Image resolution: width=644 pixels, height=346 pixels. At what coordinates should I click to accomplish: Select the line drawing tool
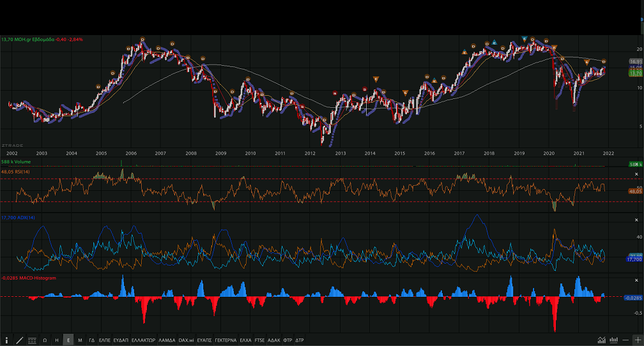tap(19, 340)
